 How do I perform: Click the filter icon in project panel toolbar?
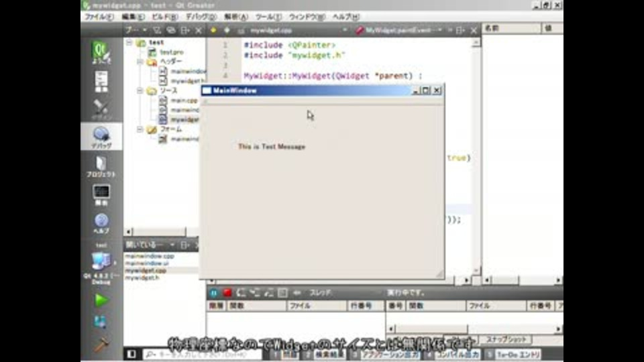[157, 30]
